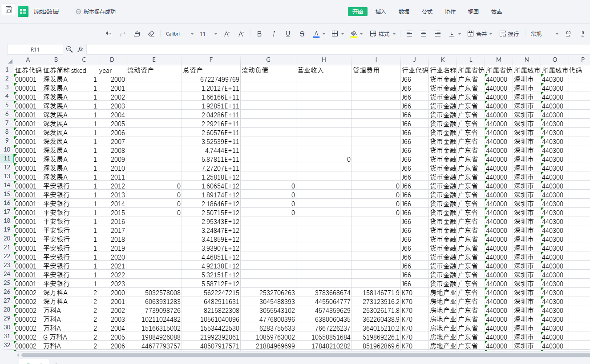Click the 营业收入 header cell
The height and width of the screenshot is (364, 590).
tap(324, 70)
